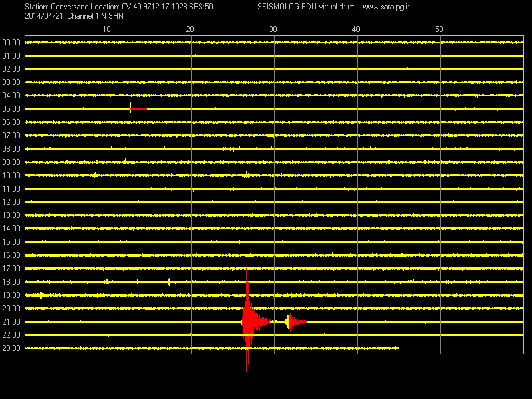
Task: Click the '18:00' hour label
Action: coord(11,282)
